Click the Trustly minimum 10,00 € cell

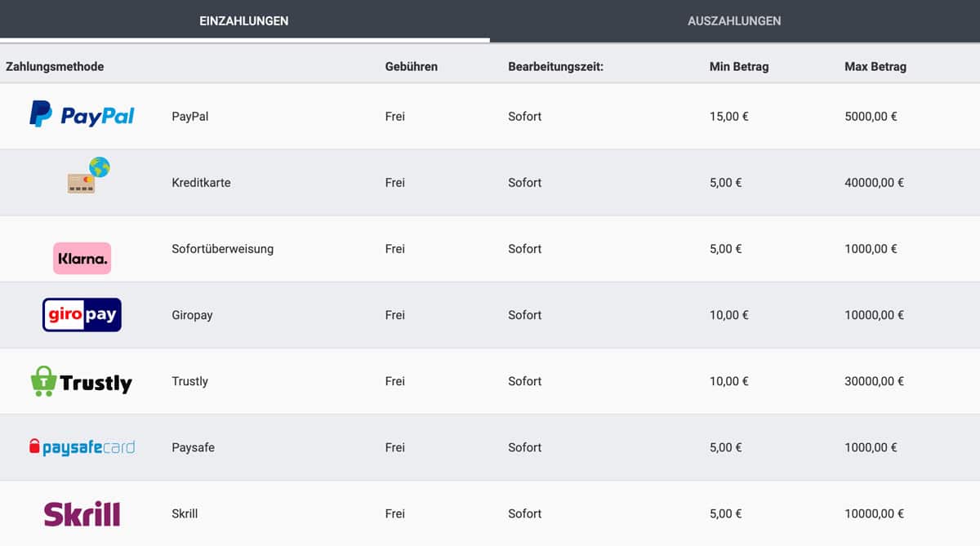(x=729, y=381)
